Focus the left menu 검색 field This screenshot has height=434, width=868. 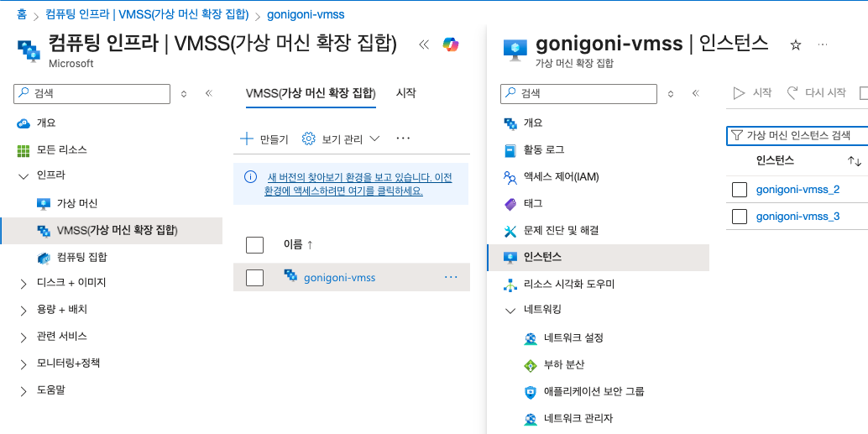coord(92,93)
